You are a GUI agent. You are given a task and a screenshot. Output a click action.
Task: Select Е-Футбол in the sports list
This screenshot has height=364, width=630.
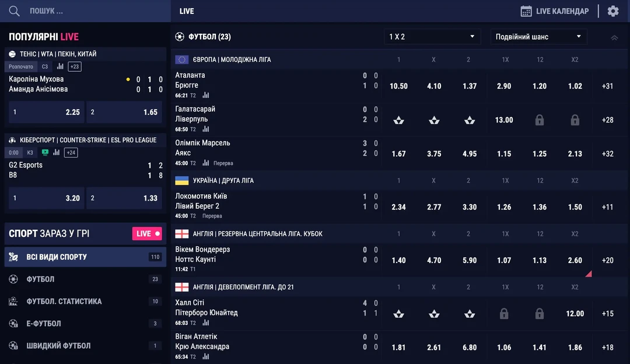click(85, 324)
